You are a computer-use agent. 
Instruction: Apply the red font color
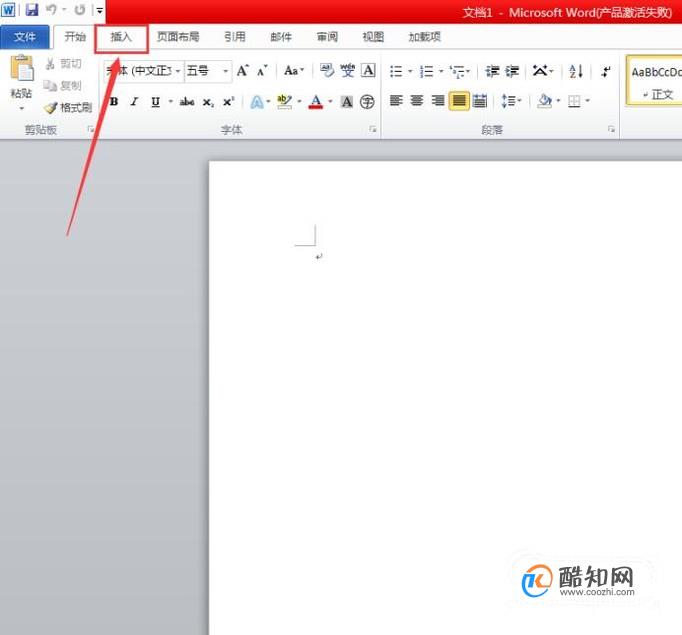[x=316, y=102]
